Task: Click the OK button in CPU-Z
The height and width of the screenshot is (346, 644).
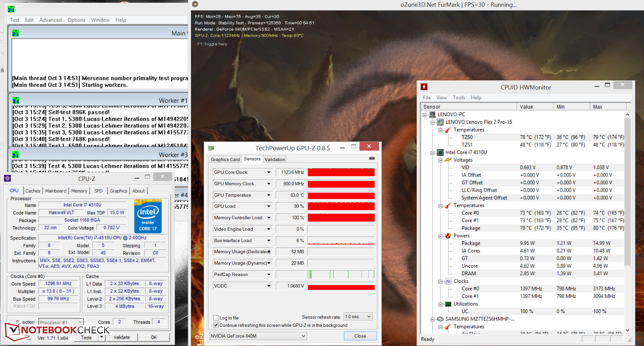Action: coord(154,337)
